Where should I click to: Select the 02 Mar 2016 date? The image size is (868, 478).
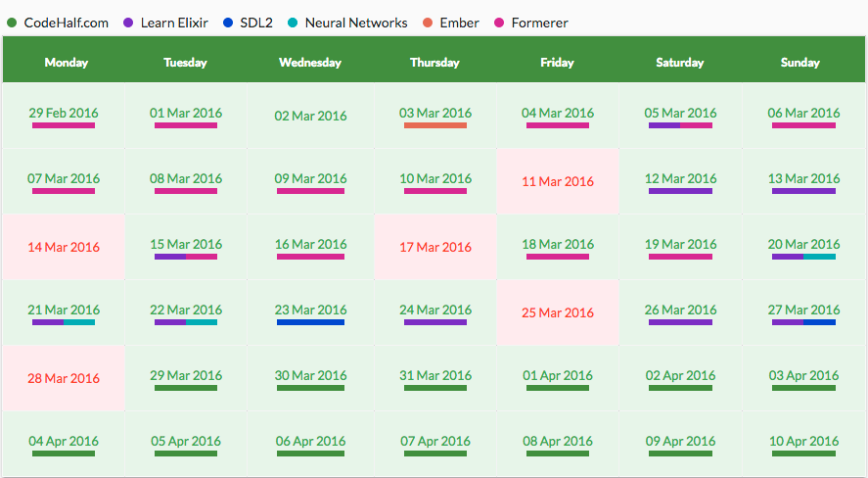(310, 116)
